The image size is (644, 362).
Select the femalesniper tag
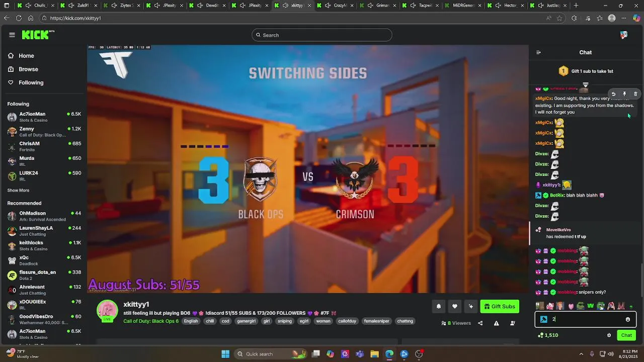pos(377,321)
